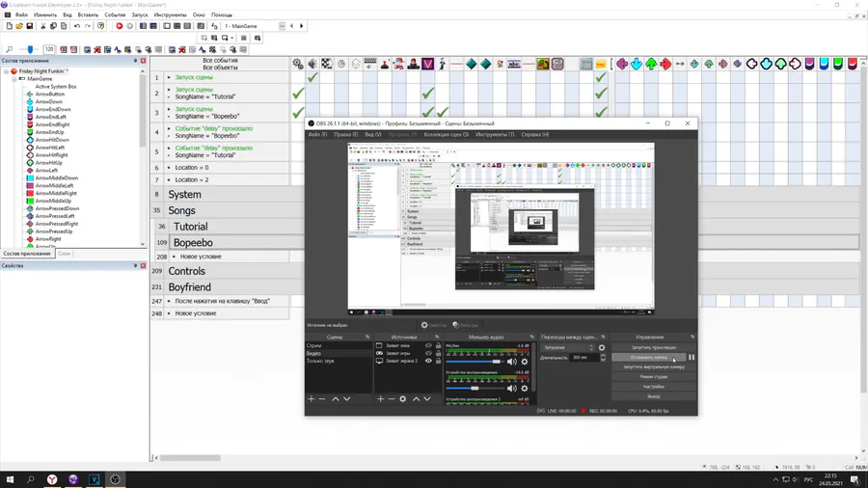Image resolution: width=868 pixels, height=488 pixels.
Task: Open transition properties gear in OBS
Action: point(602,348)
